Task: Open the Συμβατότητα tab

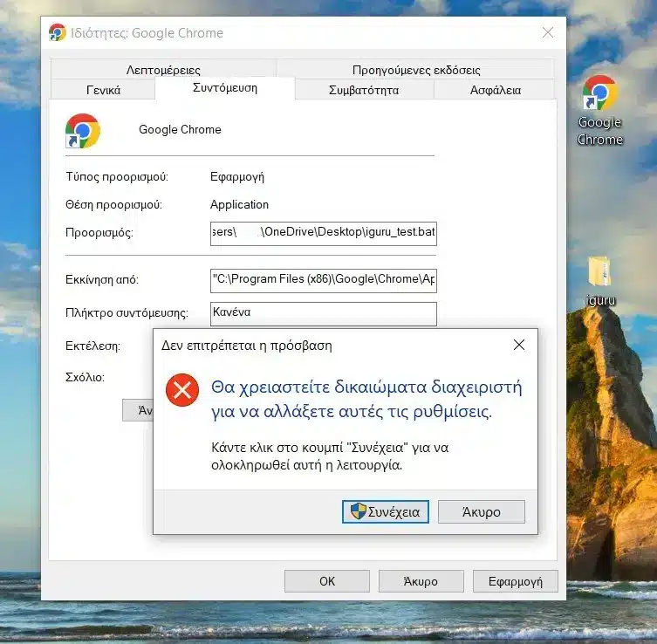Action: click(x=364, y=90)
